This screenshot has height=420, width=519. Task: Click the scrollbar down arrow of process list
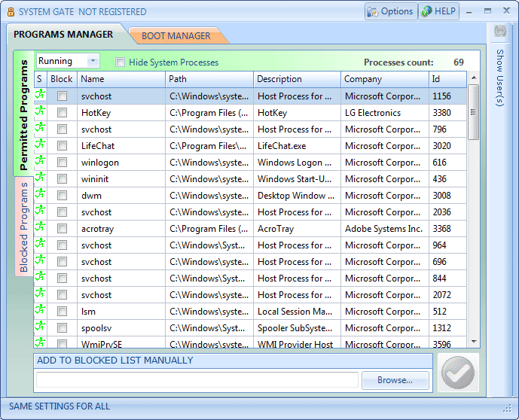(474, 342)
